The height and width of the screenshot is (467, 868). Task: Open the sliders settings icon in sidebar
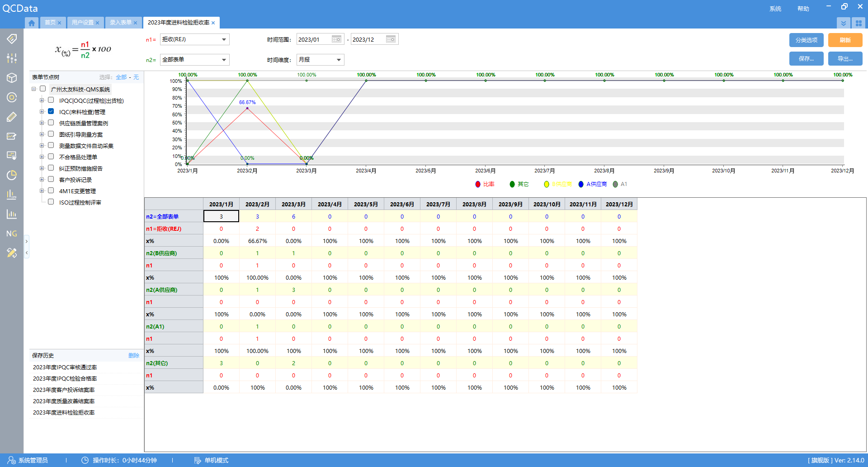12,58
